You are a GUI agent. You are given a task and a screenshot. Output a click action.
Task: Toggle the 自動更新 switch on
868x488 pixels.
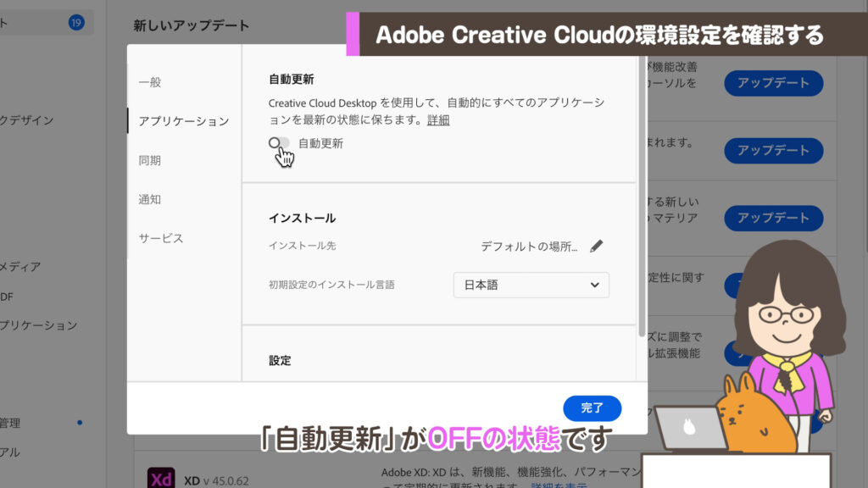(x=279, y=143)
